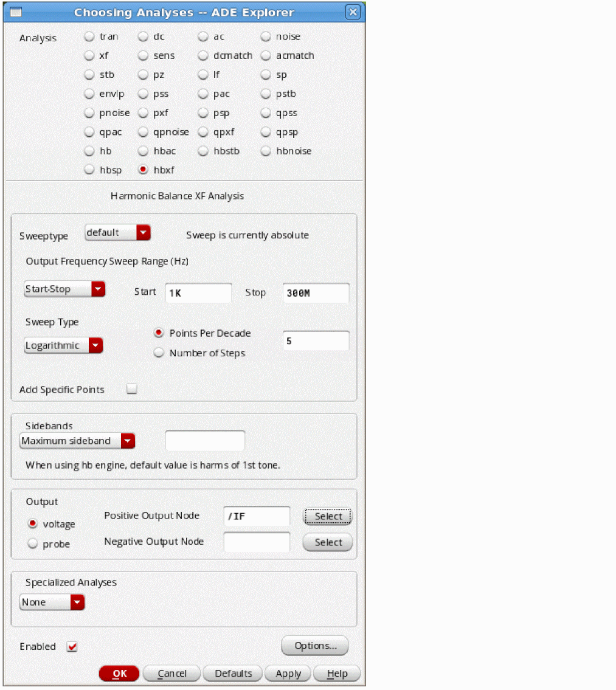Choose the pz analysis radio button
The height and width of the screenshot is (690, 616).
pos(143,75)
